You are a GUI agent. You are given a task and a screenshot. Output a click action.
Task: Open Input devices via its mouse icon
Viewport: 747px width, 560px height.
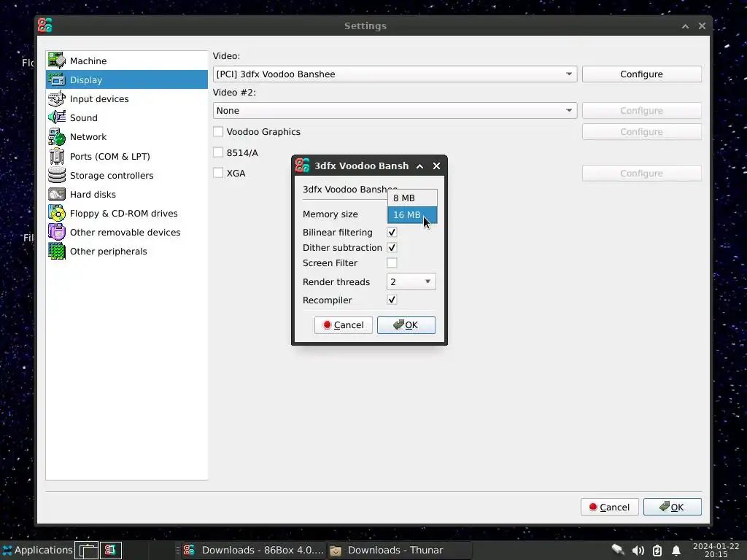57,98
